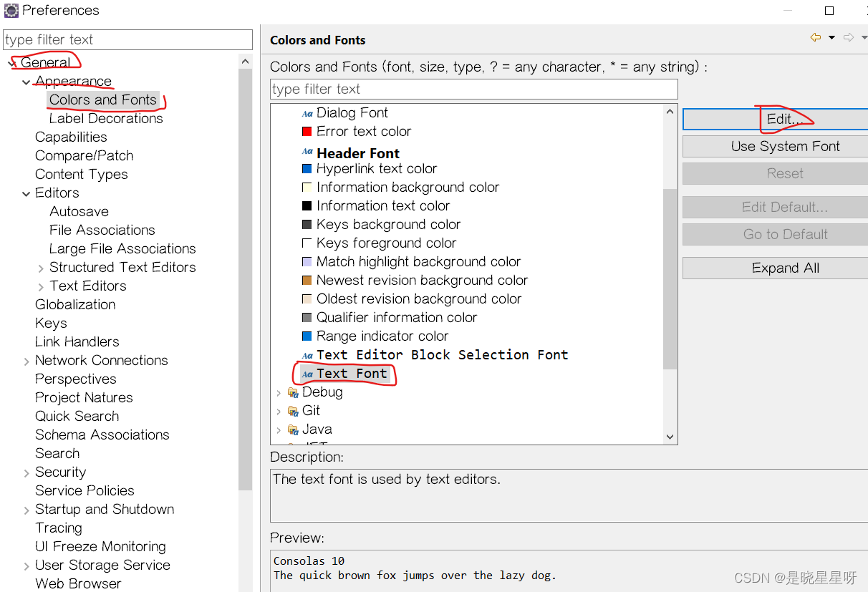Focus the Colors and Fonts filter field
Screen dimensions: 868x592
[473, 89]
